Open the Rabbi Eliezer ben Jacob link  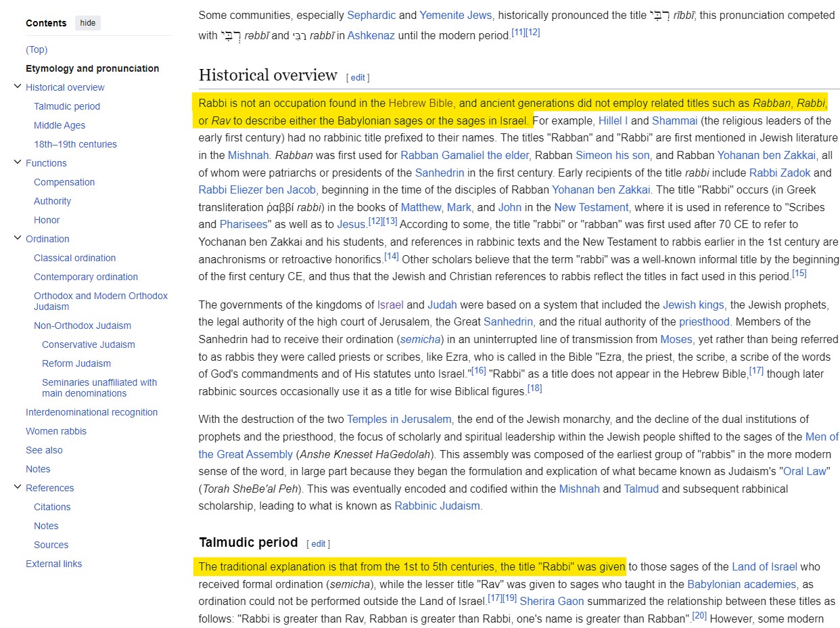[x=257, y=190]
